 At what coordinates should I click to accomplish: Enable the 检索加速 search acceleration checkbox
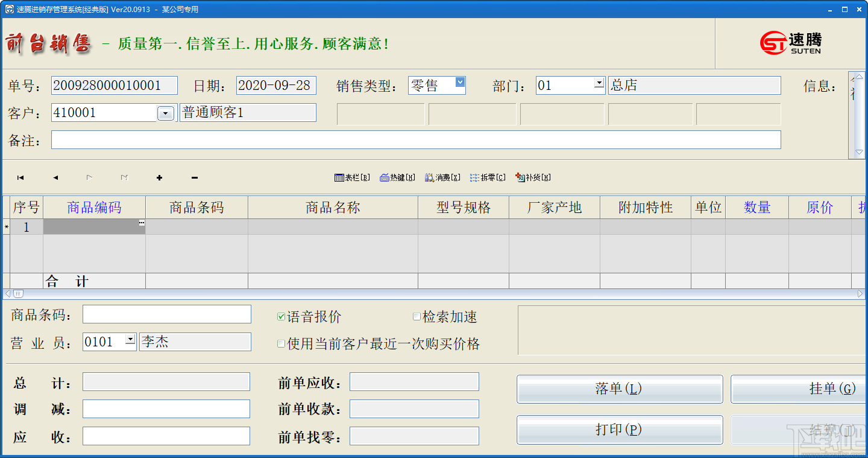pyautogui.click(x=416, y=316)
